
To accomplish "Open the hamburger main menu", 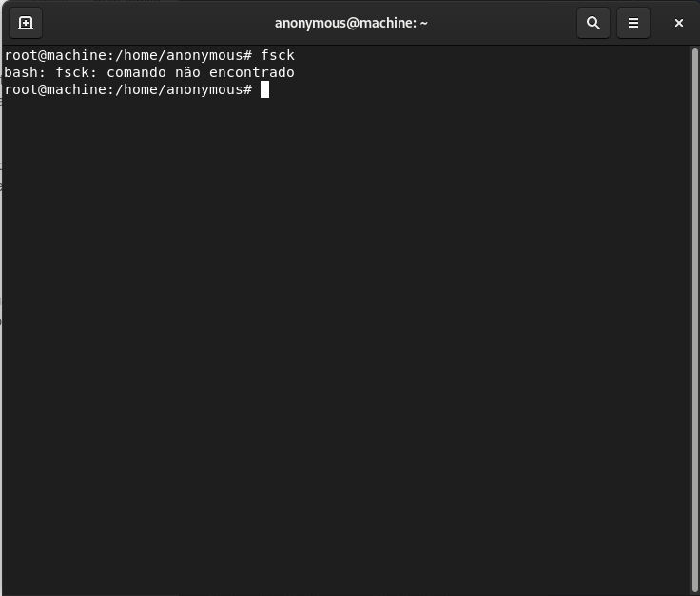I will pos(633,23).
